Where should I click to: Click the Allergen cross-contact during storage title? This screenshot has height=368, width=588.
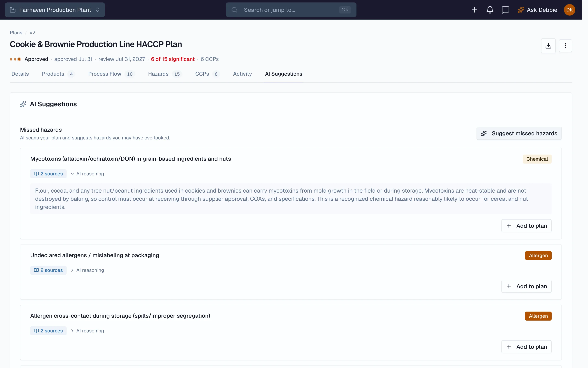click(x=120, y=316)
